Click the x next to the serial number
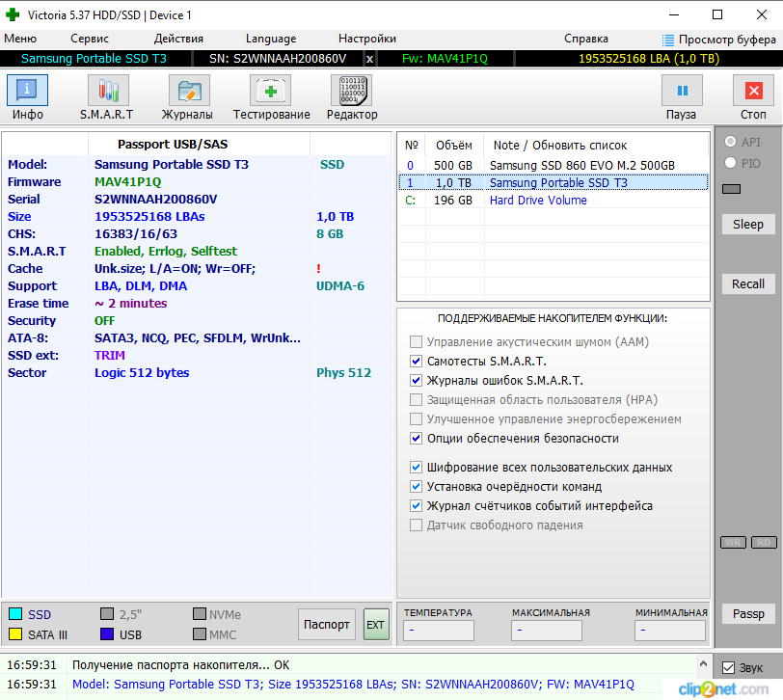The width and height of the screenshot is (783, 700). coord(369,59)
